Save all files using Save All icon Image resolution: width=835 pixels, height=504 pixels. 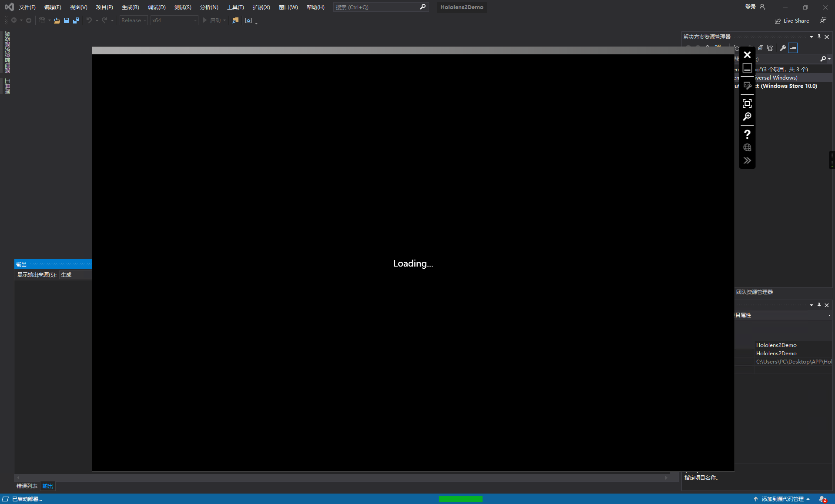(x=76, y=20)
